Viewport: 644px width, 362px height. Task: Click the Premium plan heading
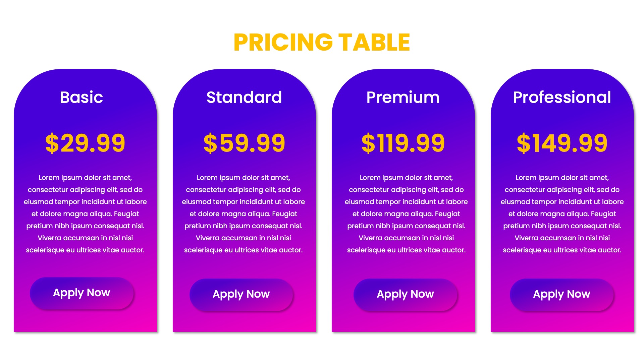click(403, 98)
